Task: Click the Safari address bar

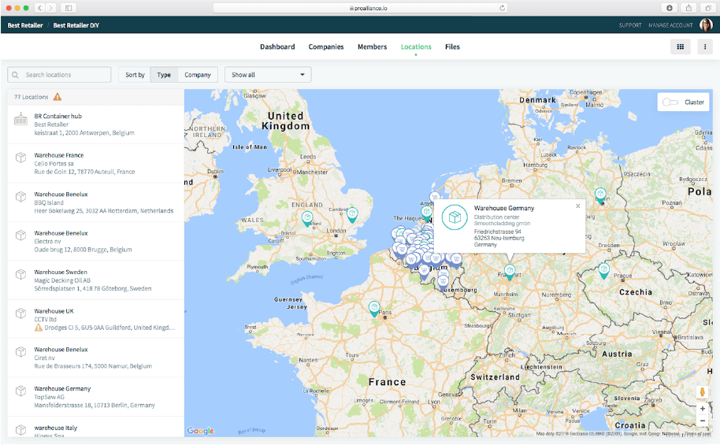Action: click(360, 8)
